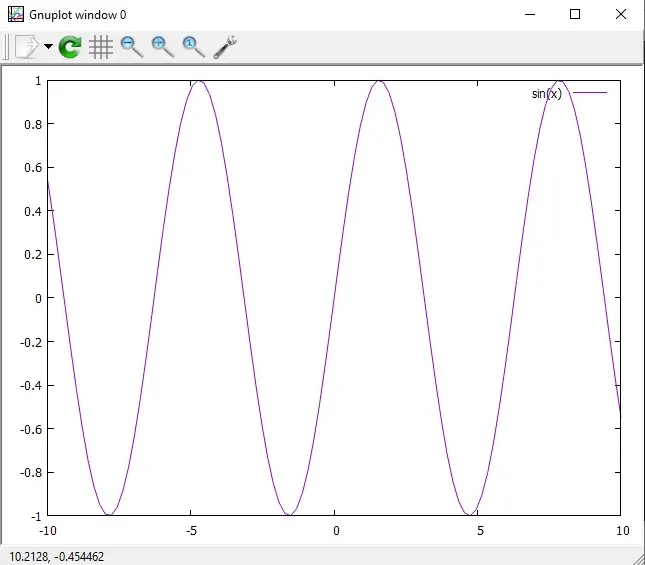Image resolution: width=645 pixels, height=565 pixels.
Task: Click the copy plot to clipboard icon
Action: (x=27, y=46)
